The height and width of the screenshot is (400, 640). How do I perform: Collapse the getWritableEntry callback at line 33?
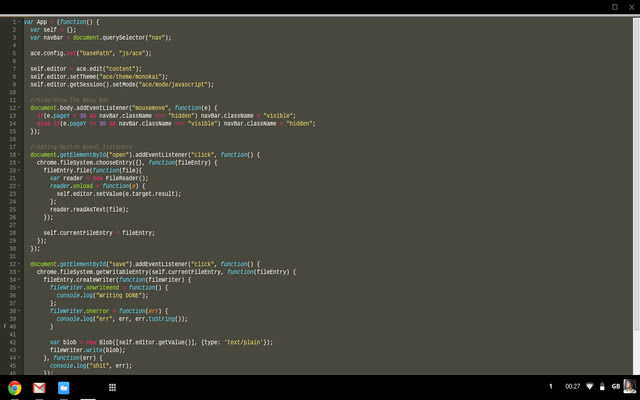19,272
